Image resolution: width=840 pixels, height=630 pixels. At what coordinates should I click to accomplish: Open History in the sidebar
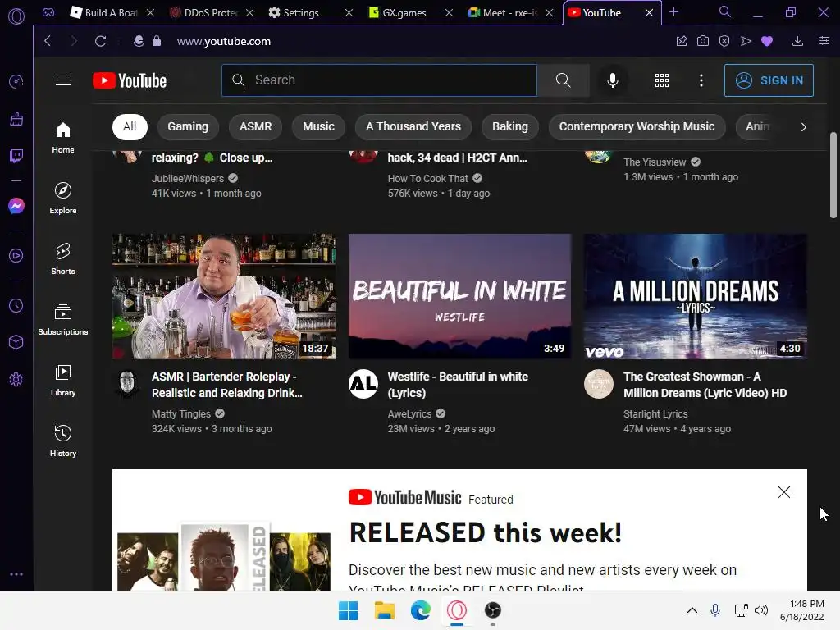click(63, 441)
